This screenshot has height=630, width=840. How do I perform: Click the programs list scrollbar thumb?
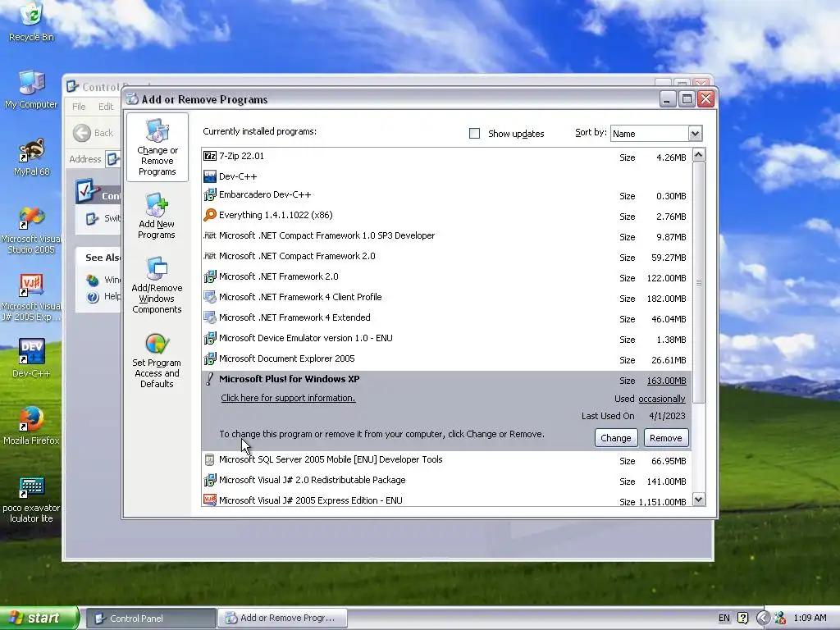click(699, 282)
